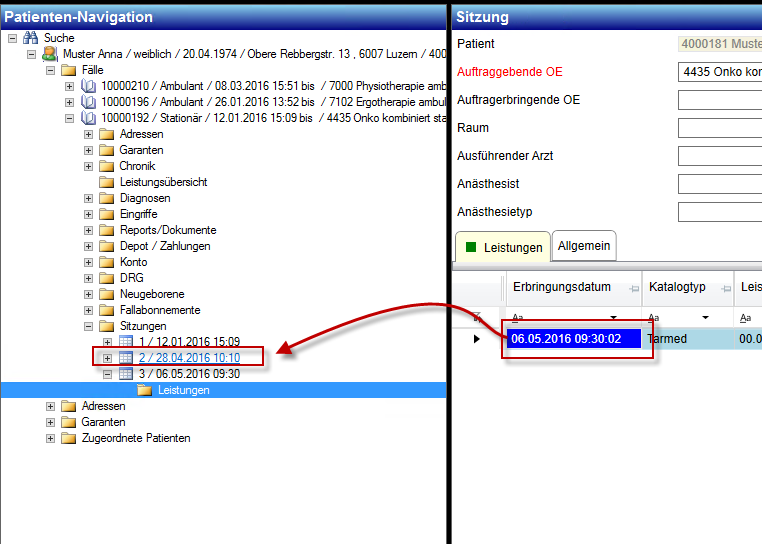Click the Fälle folder icon
The width and height of the screenshot is (762, 544).
coord(69,70)
